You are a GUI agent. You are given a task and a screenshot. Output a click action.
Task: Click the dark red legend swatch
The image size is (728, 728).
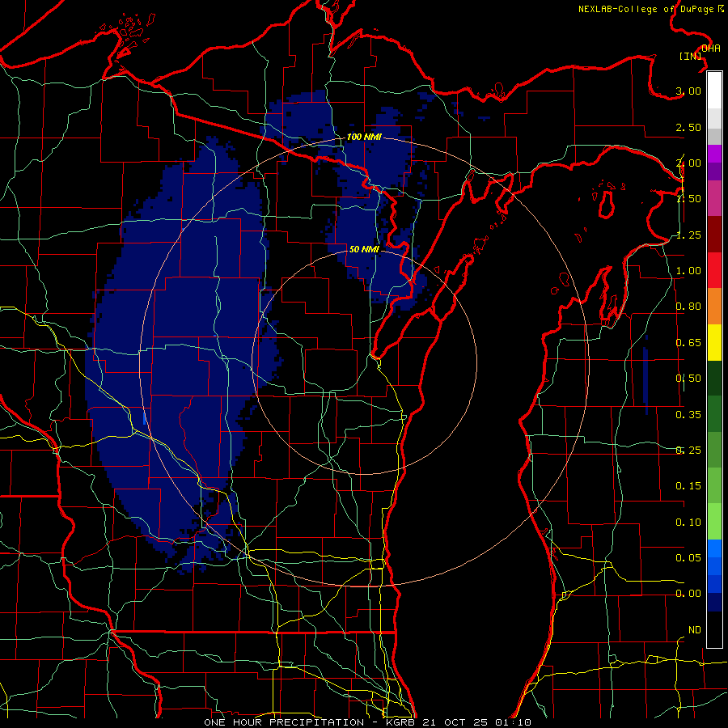click(x=714, y=235)
